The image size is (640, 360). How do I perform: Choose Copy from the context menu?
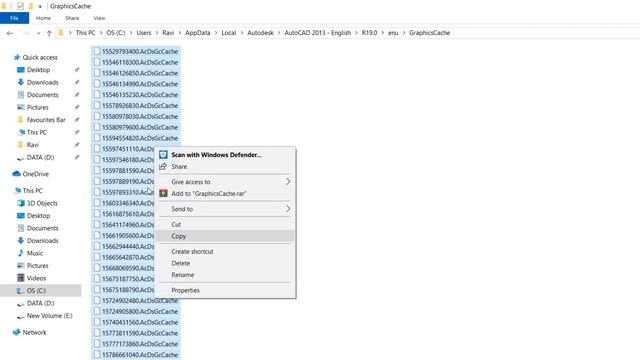[225, 236]
